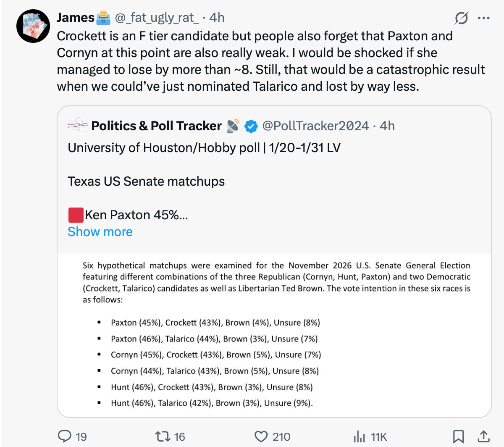Click the share upload icon
Screen dimensions: 504x447
[x=483, y=436]
